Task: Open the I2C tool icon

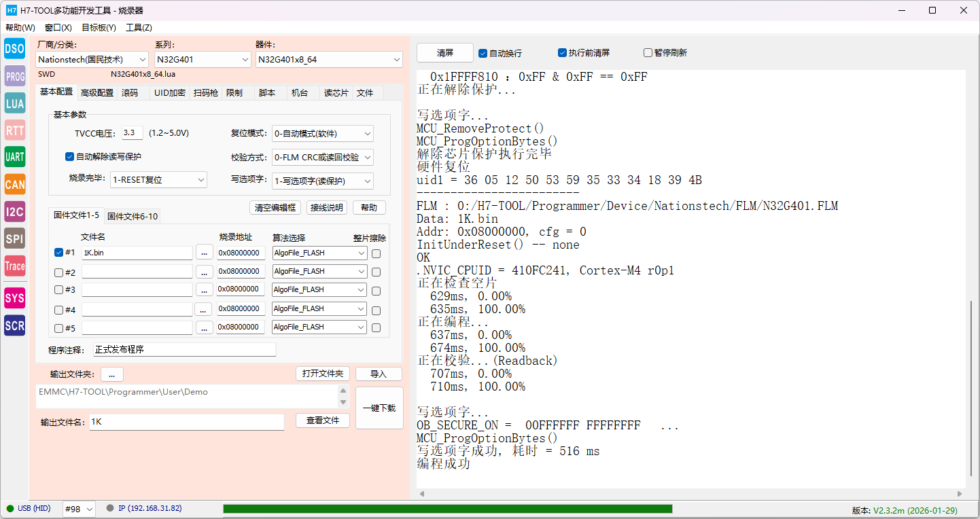Action: click(x=14, y=211)
